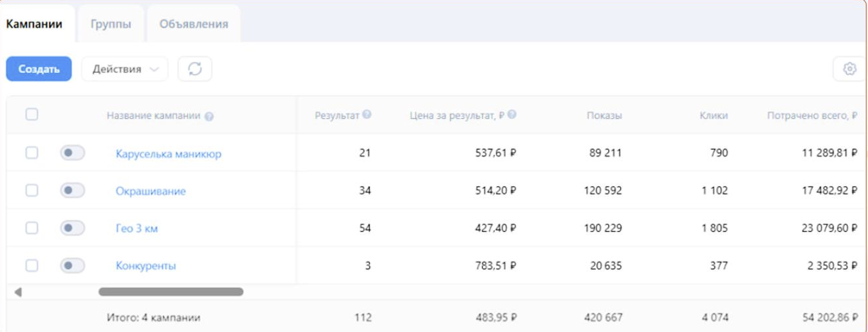Toggle the Конкуренты campaign switch
868x332 pixels.
tap(73, 265)
